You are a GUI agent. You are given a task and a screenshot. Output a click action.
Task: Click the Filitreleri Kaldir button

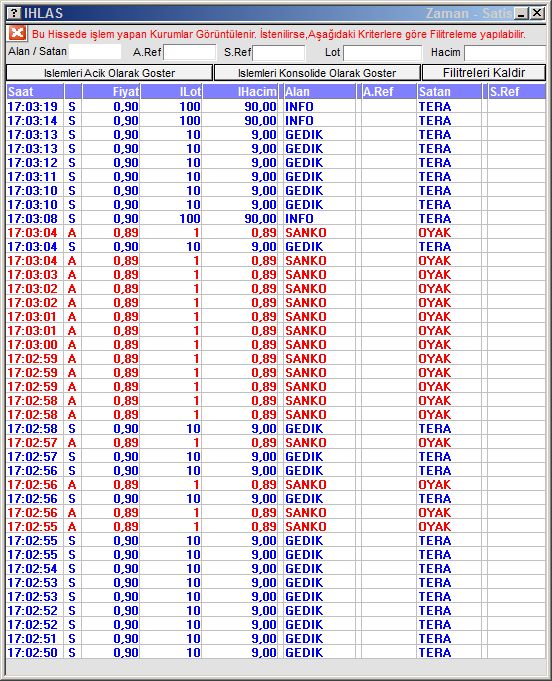pos(484,73)
